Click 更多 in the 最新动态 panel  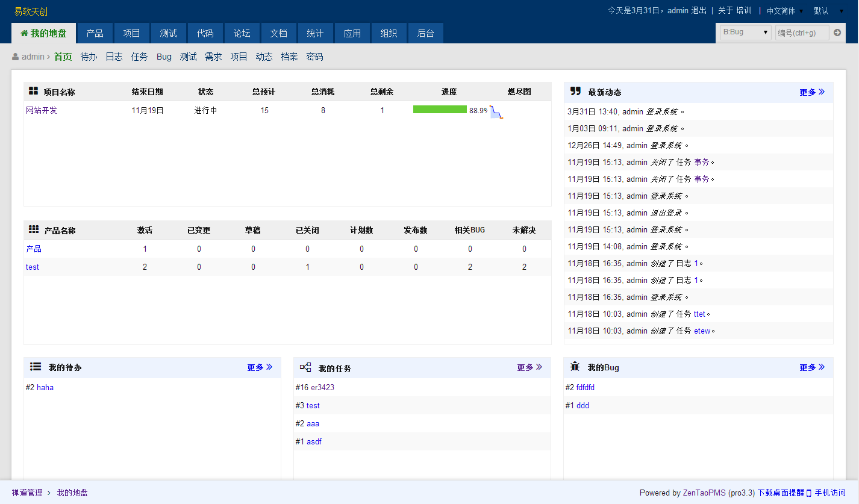pos(811,92)
